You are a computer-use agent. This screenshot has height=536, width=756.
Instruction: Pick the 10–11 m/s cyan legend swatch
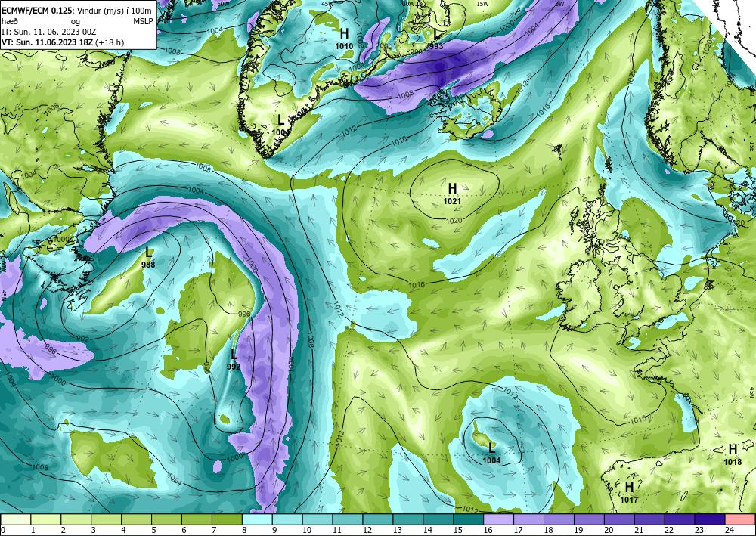pyautogui.click(x=318, y=519)
